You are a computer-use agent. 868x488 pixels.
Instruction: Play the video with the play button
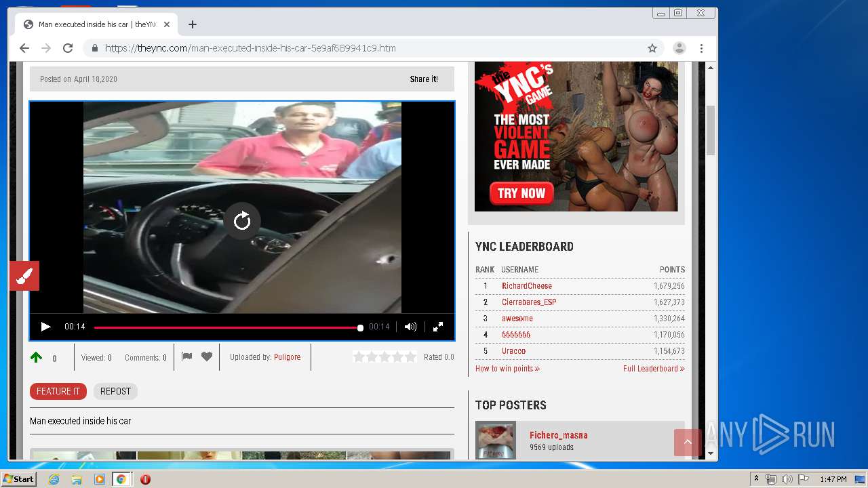point(45,327)
